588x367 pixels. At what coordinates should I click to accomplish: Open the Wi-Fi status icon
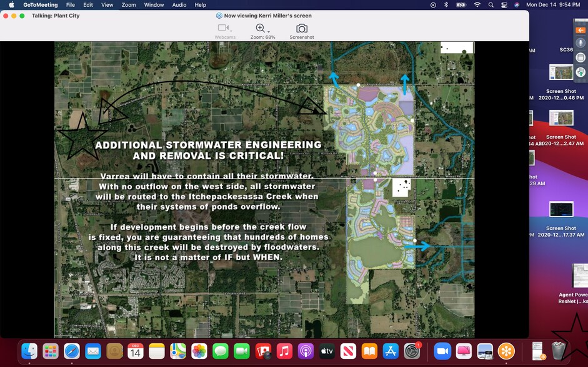477,4
